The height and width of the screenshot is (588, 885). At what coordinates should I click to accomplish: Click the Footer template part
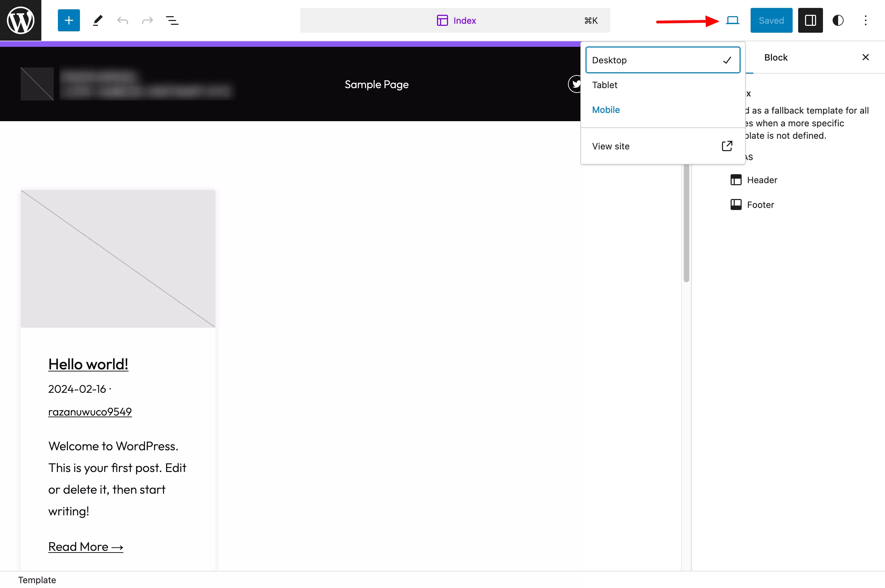(760, 204)
